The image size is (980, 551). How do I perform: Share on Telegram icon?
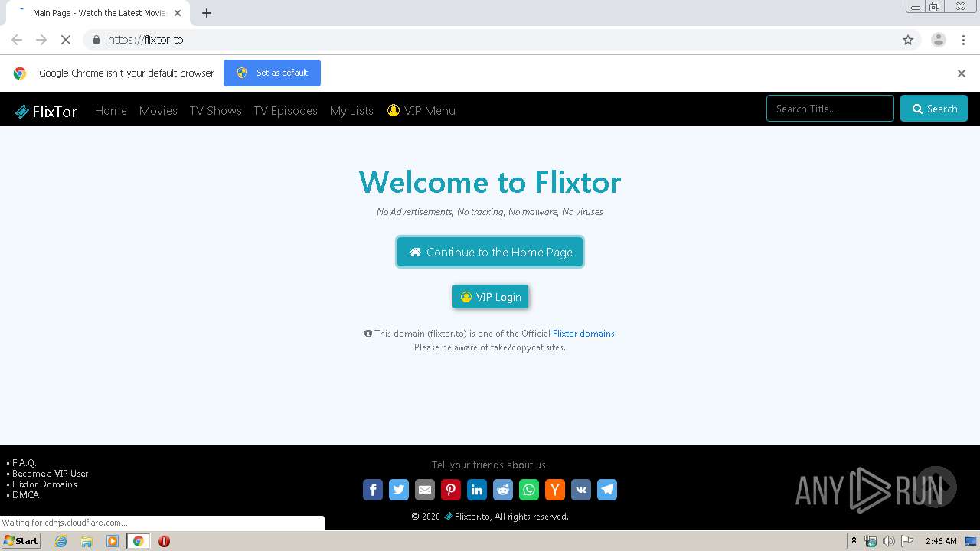tap(607, 490)
